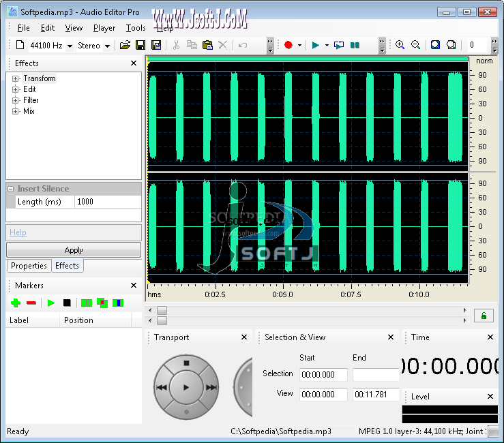Click the Save As multi-disk icon
The height and width of the screenshot is (443, 504).
tap(156, 45)
